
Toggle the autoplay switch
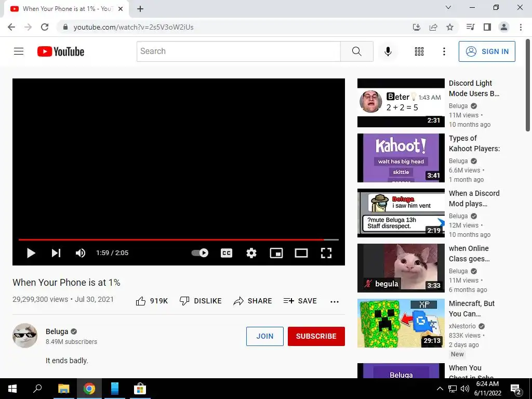(x=200, y=253)
